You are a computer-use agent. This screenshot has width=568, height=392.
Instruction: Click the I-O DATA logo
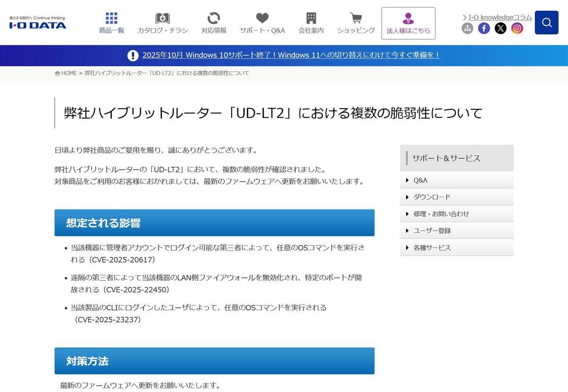38,23
